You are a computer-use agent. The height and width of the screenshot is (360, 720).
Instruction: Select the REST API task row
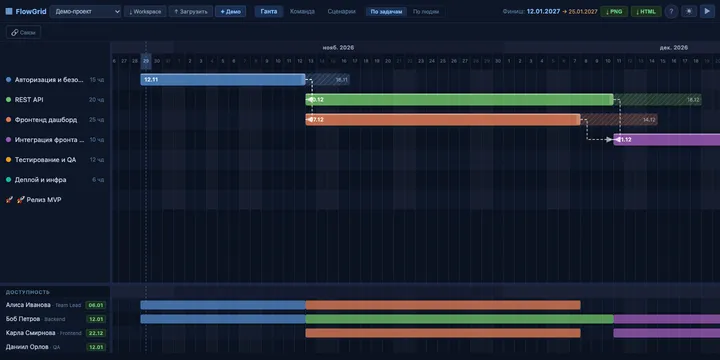pos(55,100)
